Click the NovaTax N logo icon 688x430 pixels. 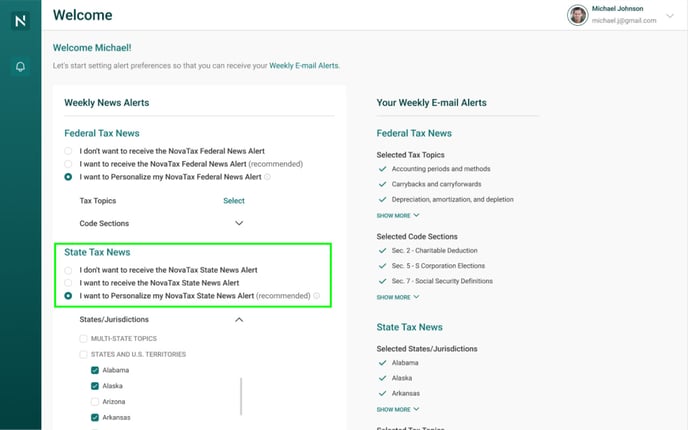21,21
